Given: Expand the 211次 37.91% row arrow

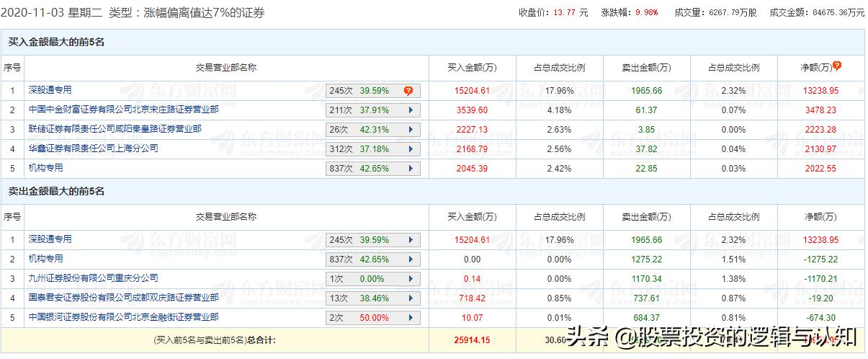Looking at the screenshot, I should point(411,110).
